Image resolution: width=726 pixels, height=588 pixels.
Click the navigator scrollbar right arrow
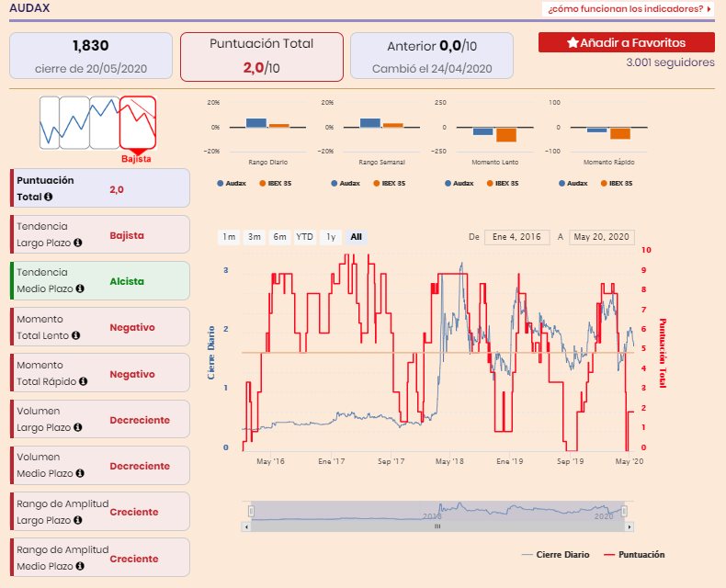tap(629, 526)
